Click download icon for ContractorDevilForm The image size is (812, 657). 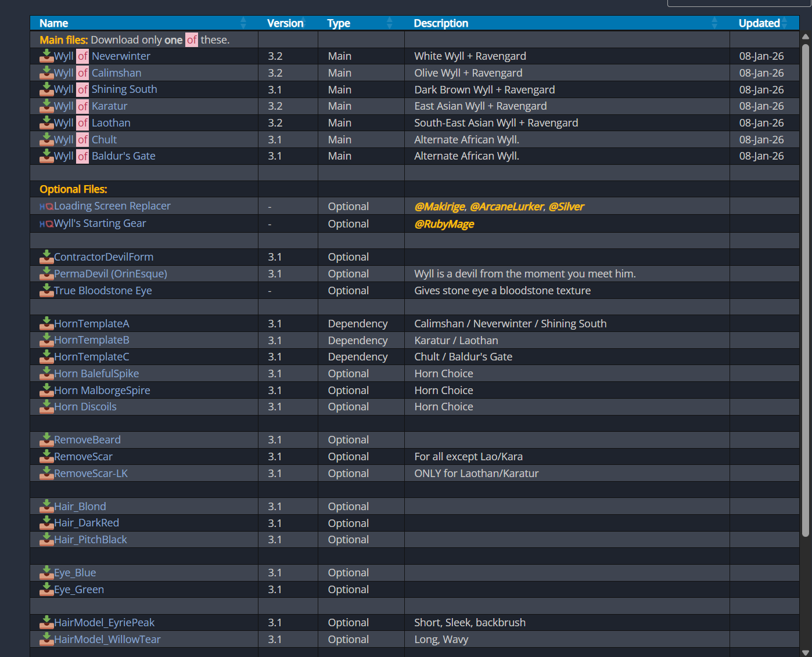pos(46,257)
